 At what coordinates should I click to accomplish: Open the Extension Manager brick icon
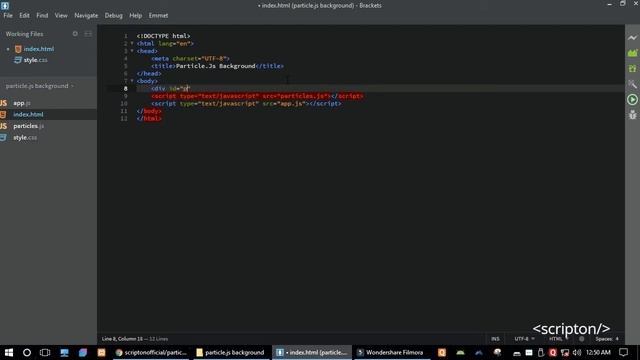[x=632, y=53]
